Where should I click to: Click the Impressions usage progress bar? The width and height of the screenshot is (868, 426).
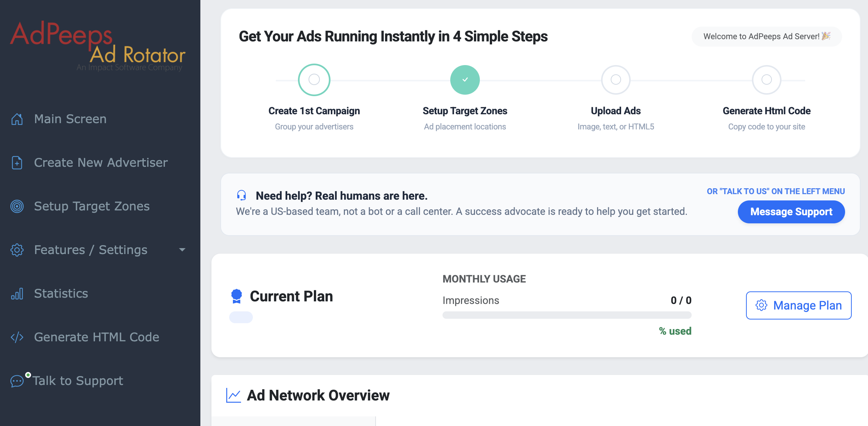pos(567,315)
